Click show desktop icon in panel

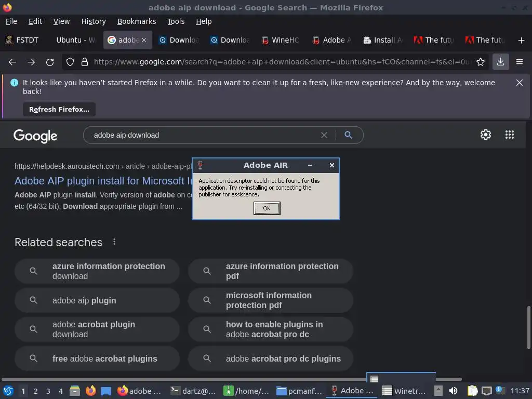(106, 391)
